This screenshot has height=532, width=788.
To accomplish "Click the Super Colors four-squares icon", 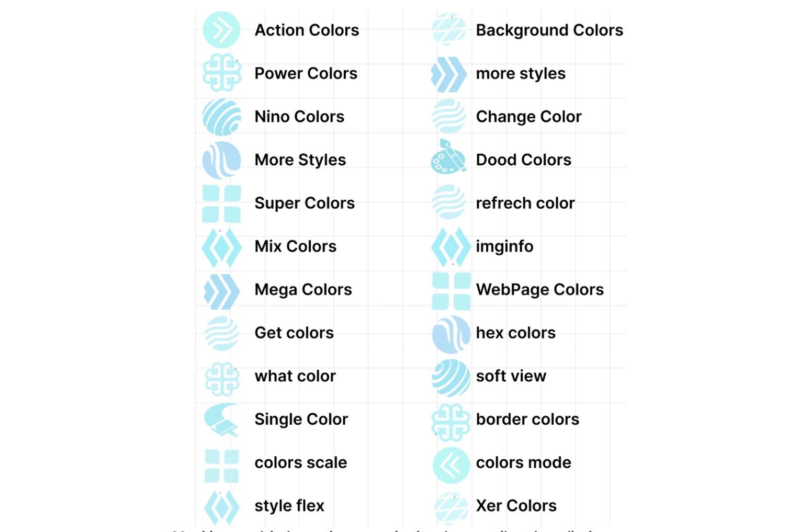I will (x=221, y=203).
